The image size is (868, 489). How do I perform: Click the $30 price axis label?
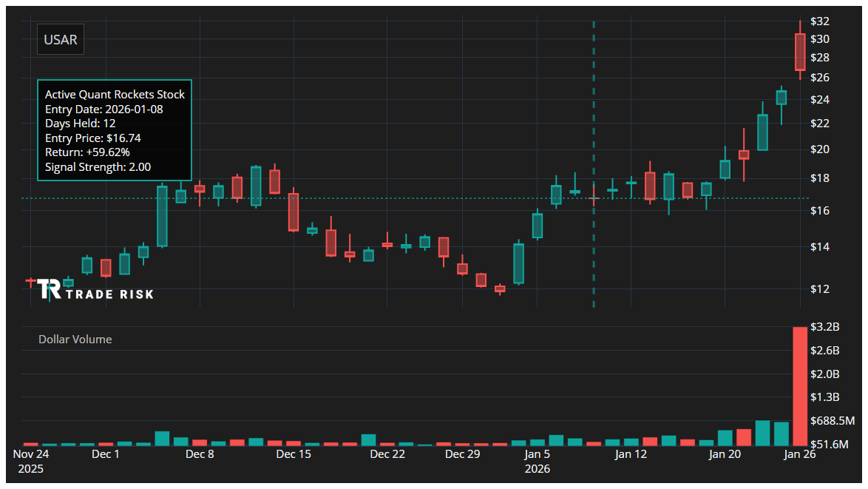820,38
